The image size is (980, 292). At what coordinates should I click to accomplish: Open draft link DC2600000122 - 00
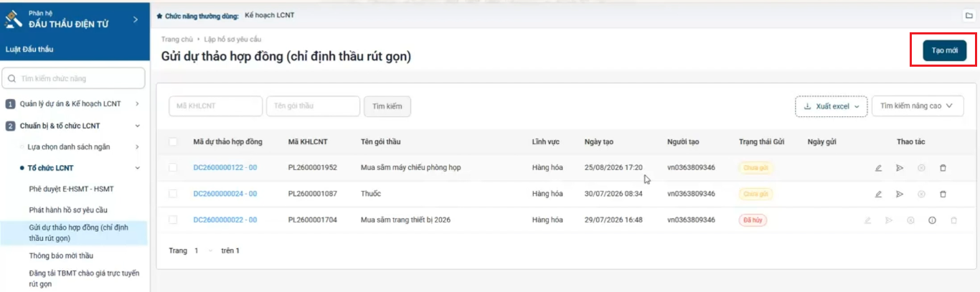click(225, 168)
